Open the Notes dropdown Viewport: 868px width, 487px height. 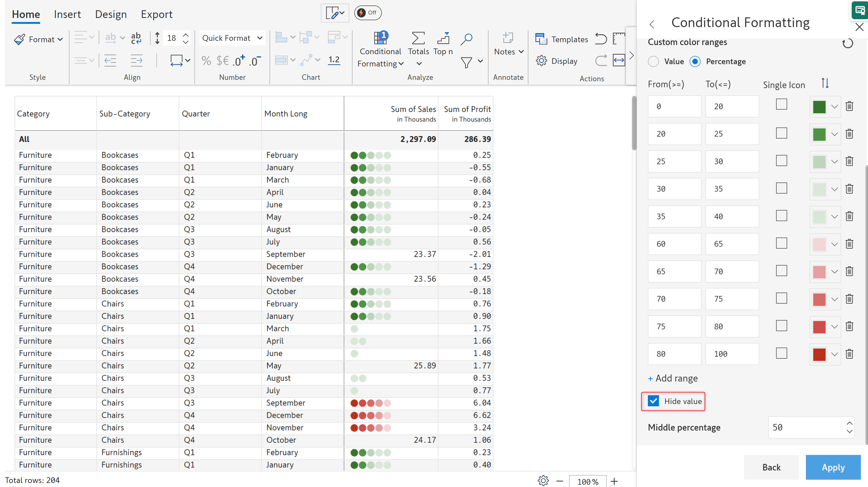(508, 52)
